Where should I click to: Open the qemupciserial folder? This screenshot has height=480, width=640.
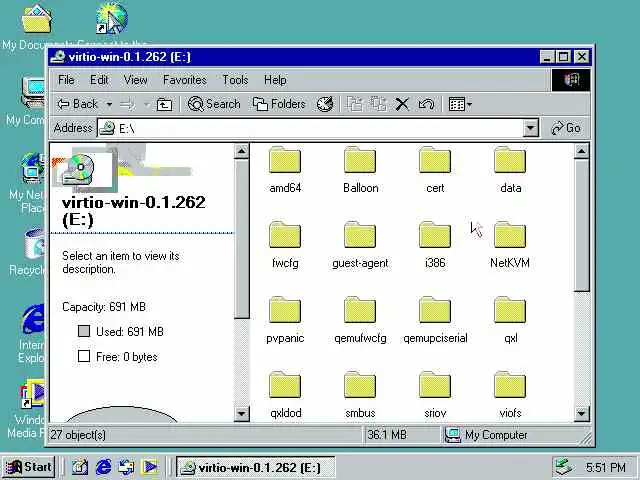coord(435,319)
